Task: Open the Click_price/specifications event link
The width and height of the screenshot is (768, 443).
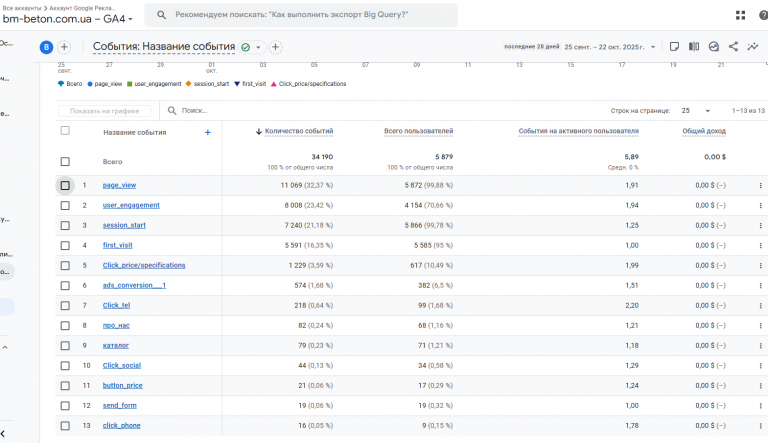Action: 144,265
